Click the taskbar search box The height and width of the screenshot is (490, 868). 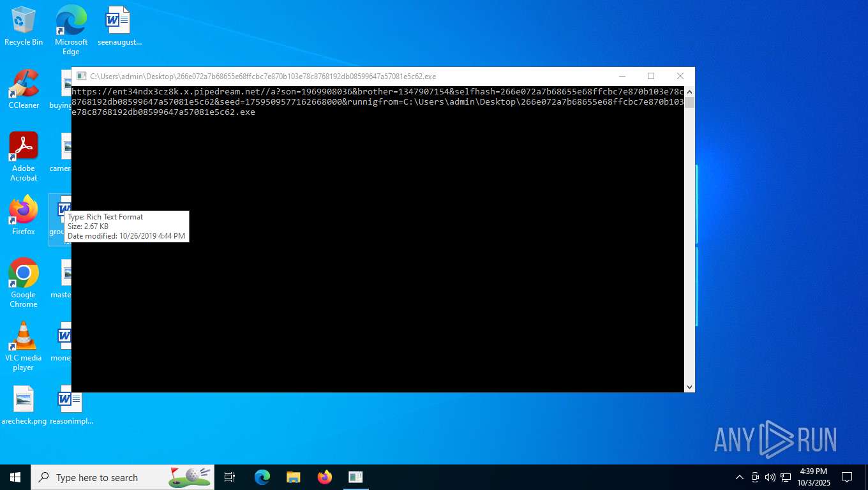click(123, 477)
